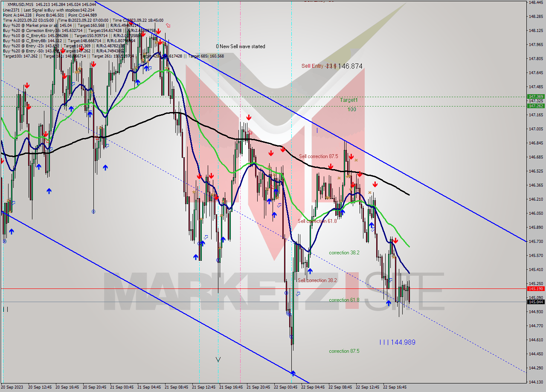
Task: Click the 'Sell correction 87.5' label
Action: pyautogui.click(x=318, y=156)
